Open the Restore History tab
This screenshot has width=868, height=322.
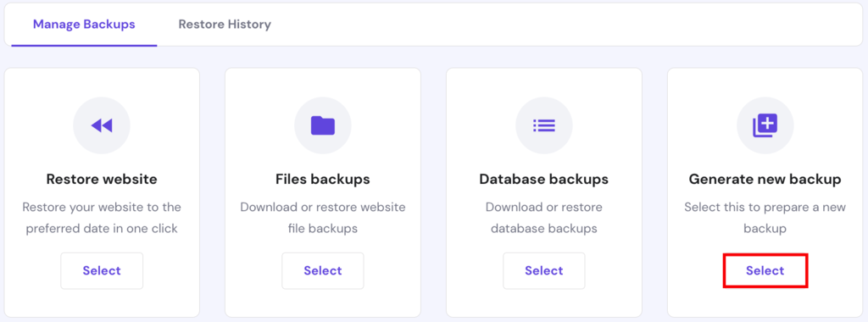(225, 25)
